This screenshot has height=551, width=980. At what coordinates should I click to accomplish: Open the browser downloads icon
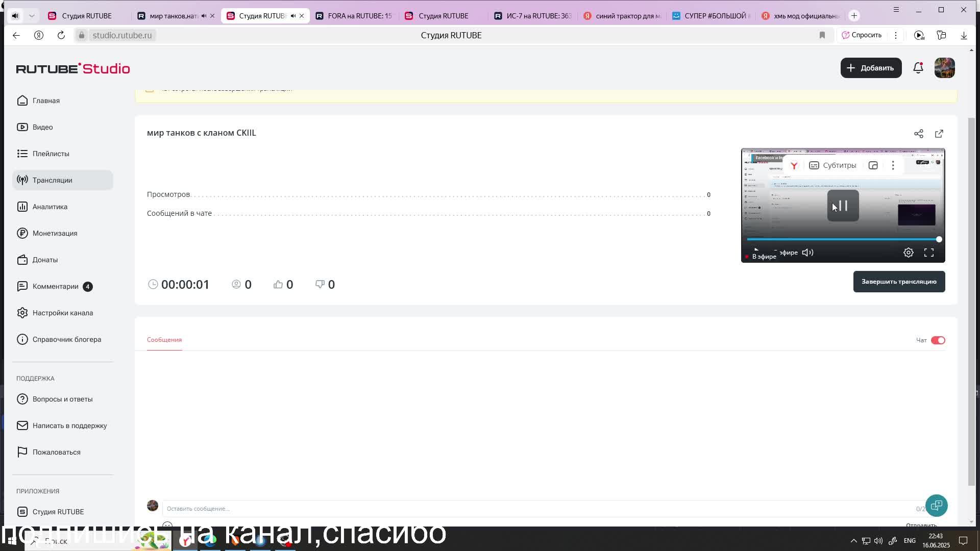[964, 35]
